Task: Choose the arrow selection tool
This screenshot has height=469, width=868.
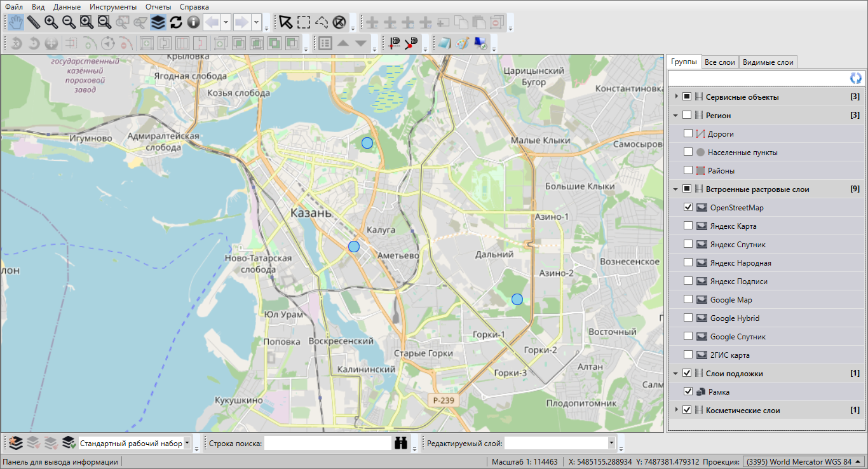Action: pyautogui.click(x=286, y=22)
